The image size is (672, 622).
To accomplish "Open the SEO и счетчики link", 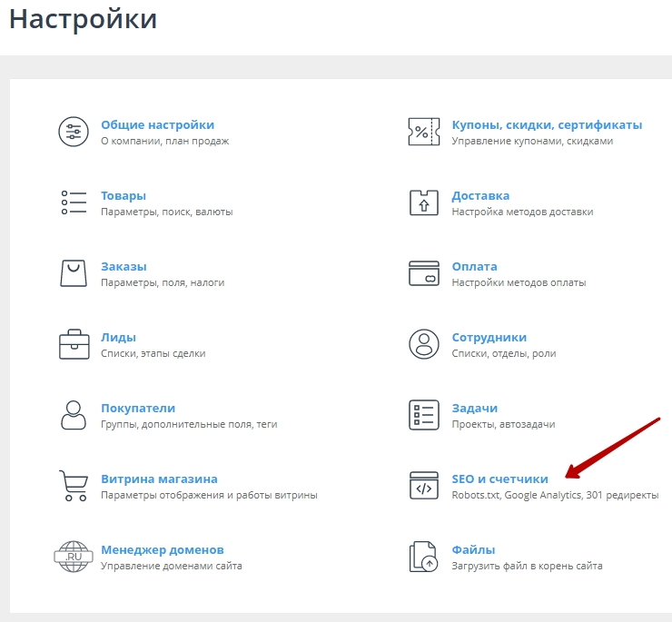I will (499, 479).
